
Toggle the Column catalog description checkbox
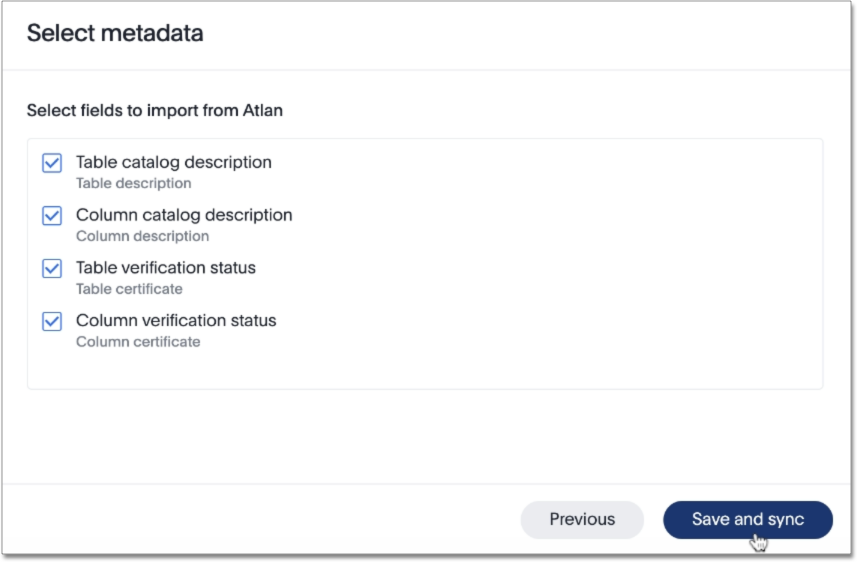tap(52, 216)
